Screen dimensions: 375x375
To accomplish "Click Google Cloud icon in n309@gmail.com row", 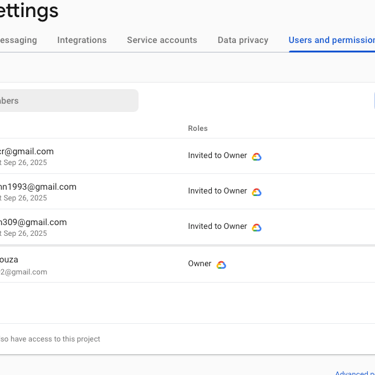I will (x=256, y=227).
